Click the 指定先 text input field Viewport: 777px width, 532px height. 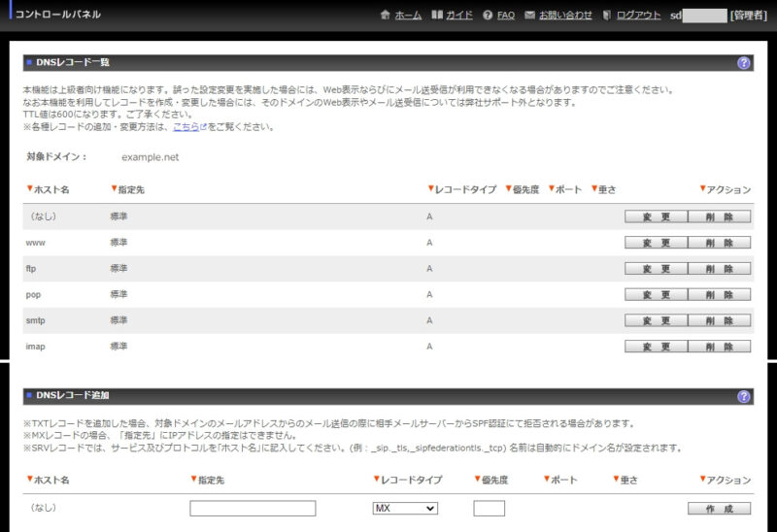pos(253,508)
